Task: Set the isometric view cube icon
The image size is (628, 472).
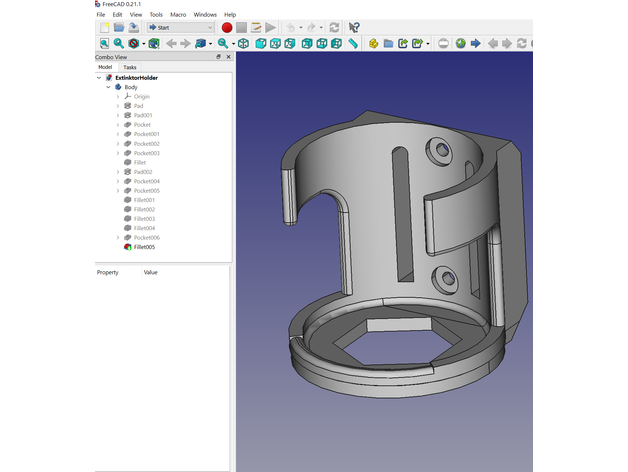Action: point(244,44)
